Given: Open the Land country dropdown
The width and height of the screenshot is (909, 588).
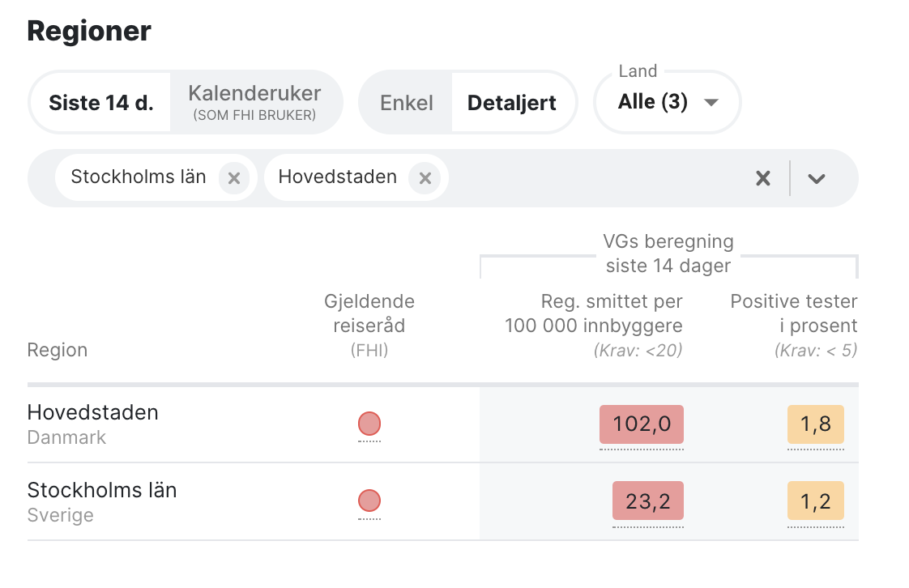Looking at the screenshot, I should click(668, 103).
